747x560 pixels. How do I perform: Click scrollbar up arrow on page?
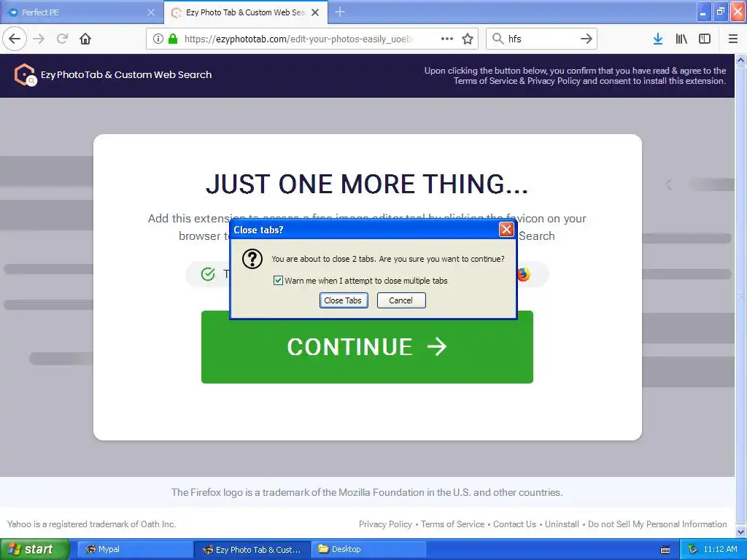pyautogui.click(x=741, y=60)
